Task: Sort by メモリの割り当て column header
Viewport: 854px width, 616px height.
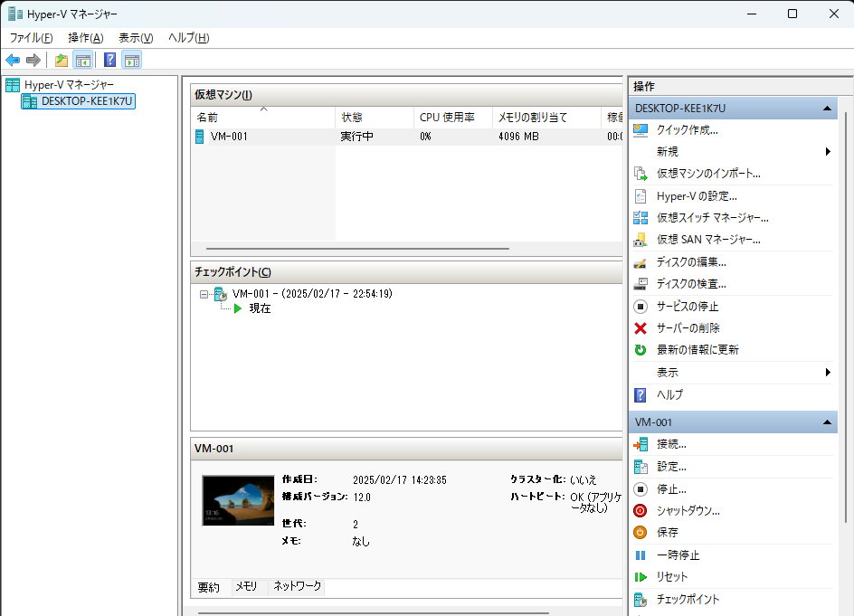Action: pos(547,117)
